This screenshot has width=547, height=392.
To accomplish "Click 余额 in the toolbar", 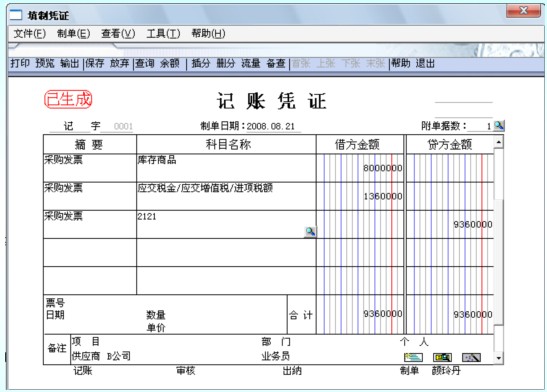I will (x=170, y=63).
